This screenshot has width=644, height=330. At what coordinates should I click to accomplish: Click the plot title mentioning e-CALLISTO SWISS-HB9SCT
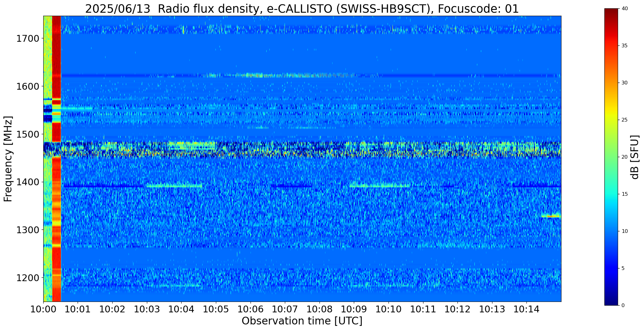[302, 9]
